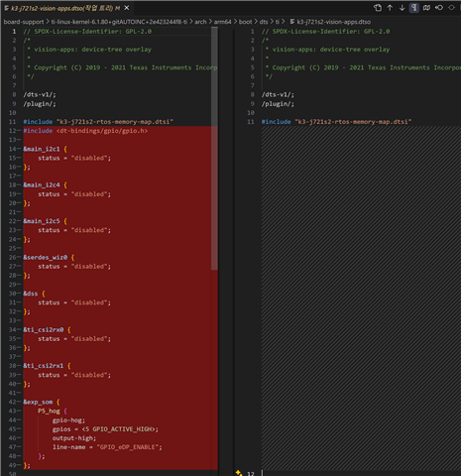Click '&main_i2c4 {' in left pane

[45, 185]
